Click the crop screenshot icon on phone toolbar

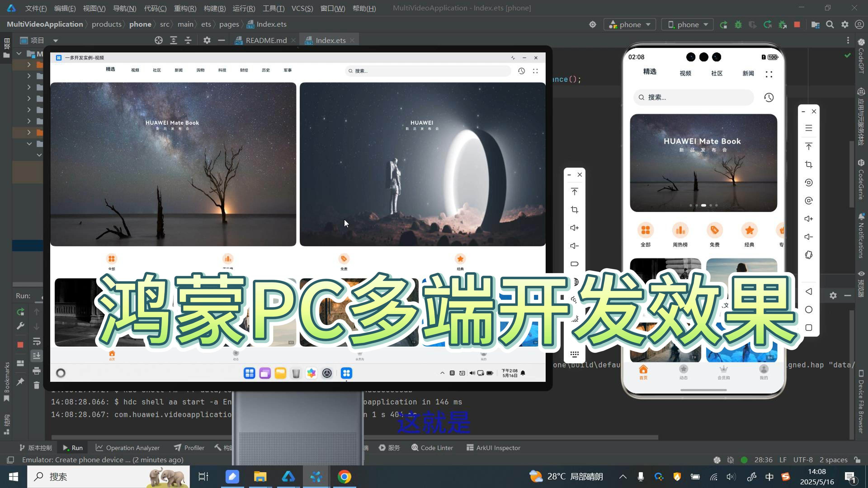pyautogui.click(x=809, y=164)
